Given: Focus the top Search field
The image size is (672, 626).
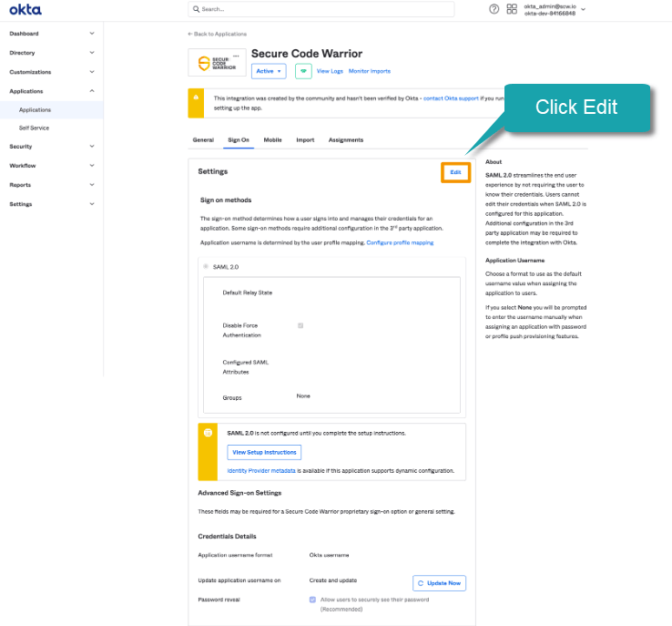Looking at the screenshot, I should 321,9.
